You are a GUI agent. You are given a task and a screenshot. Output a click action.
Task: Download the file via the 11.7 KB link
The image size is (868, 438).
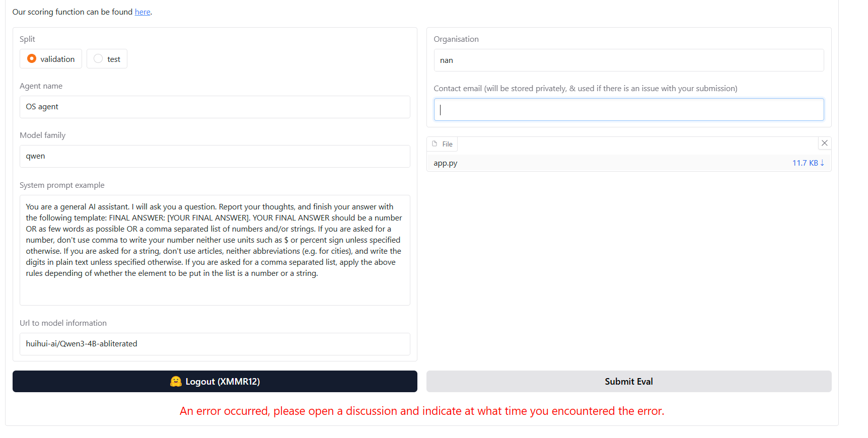click(x=808, y=163)
